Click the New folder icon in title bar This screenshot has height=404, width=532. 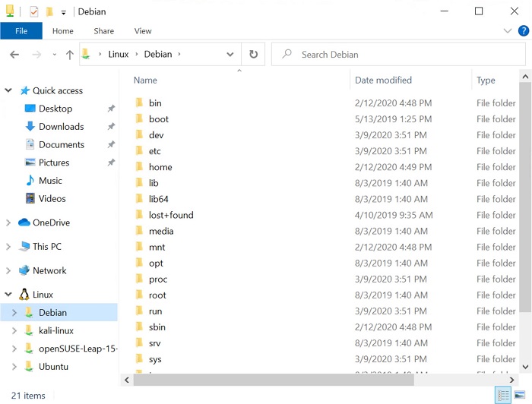[x=49, y=12]
